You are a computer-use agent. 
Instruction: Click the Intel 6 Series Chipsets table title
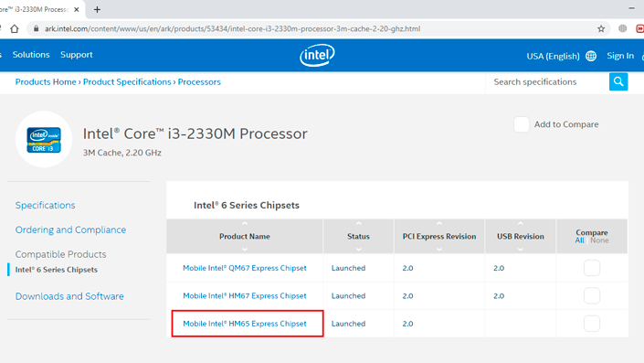tap(247, 205)
